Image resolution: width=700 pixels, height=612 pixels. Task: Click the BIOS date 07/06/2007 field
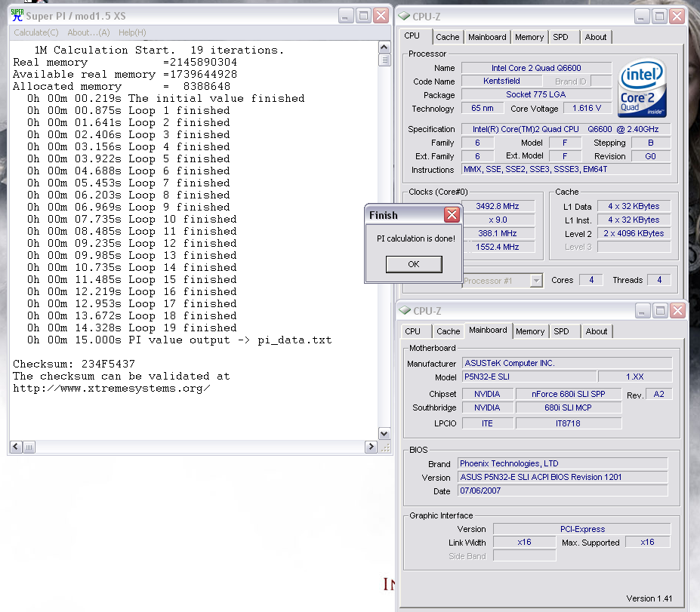tap(563, 491)
